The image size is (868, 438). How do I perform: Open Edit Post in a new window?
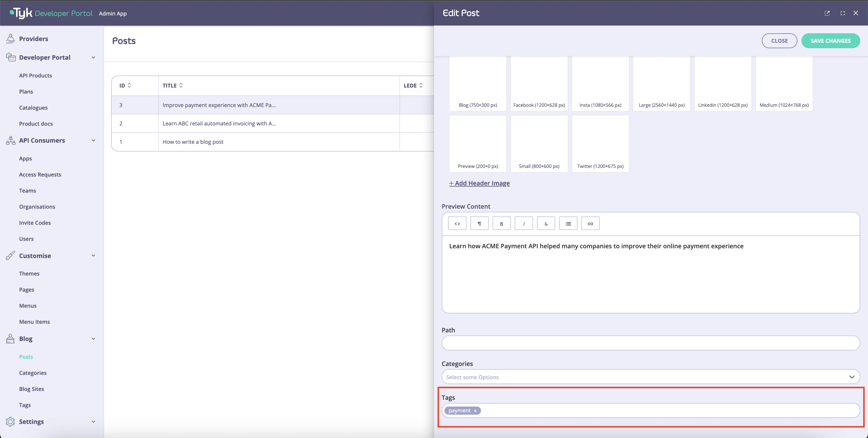(x=827, y=13)
